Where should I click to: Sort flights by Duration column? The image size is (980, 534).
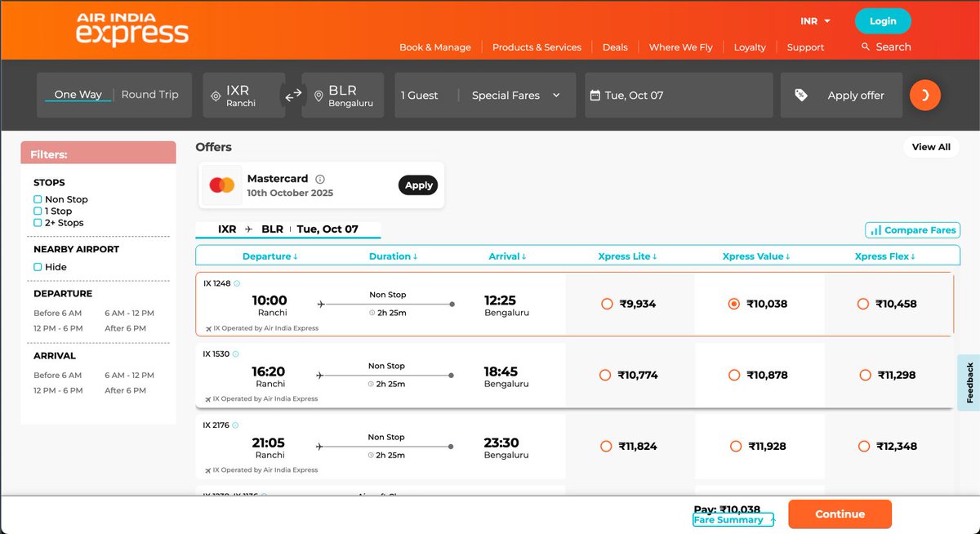click(x=394, y=256)
